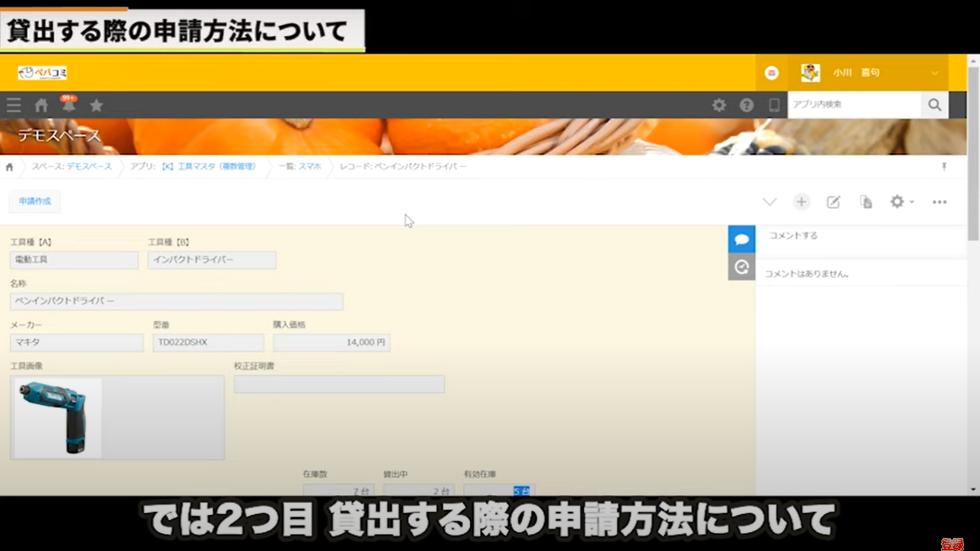Click the 申請作成 button

(x=34, y=202)
